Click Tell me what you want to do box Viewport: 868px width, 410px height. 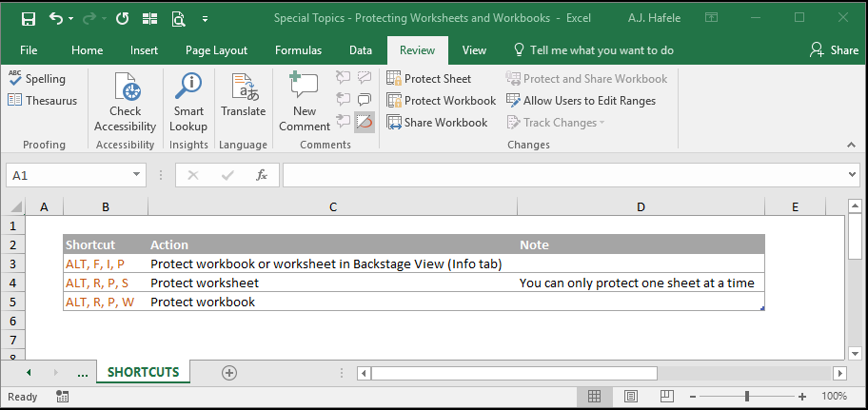pos(594,50)
